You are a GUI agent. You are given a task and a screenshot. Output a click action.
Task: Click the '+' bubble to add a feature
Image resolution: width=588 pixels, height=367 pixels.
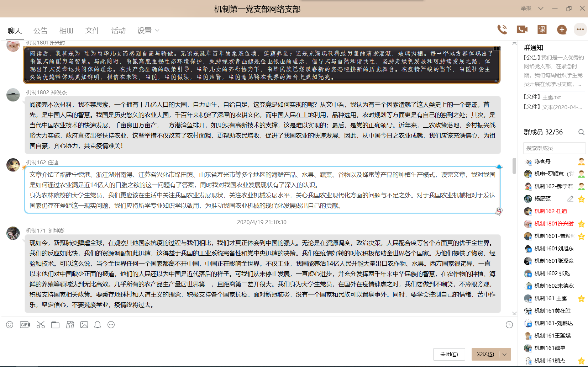click(561, 30)
